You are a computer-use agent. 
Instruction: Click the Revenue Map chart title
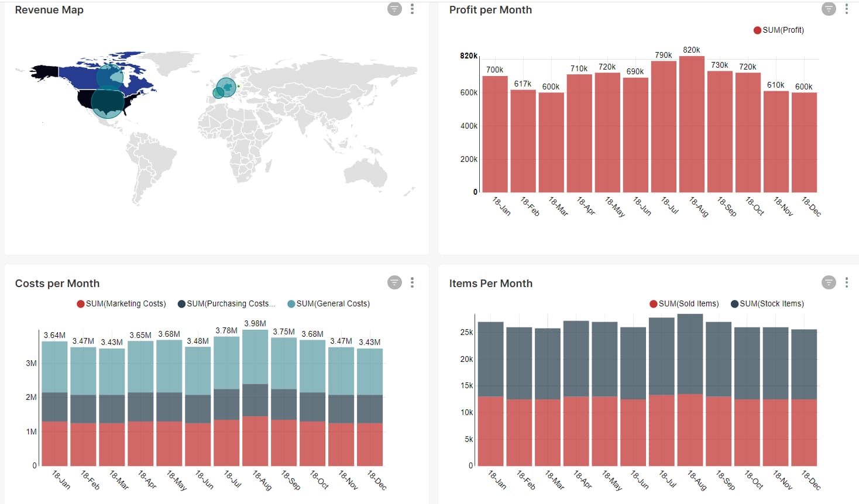(x=49, y=9)
